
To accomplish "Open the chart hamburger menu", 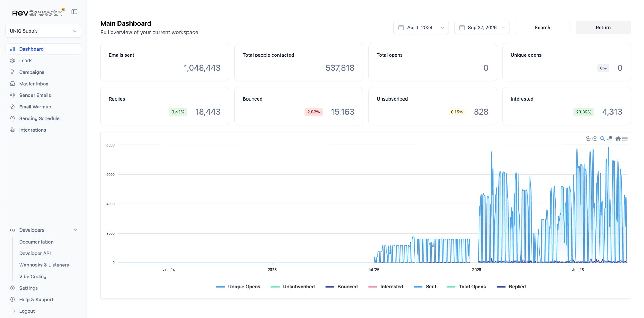I will click(x=625, y=139).
